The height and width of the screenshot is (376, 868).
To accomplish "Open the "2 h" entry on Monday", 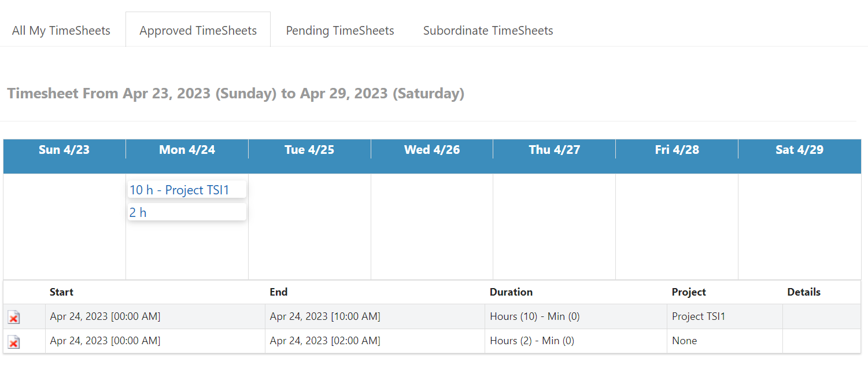I will point(138,212).
